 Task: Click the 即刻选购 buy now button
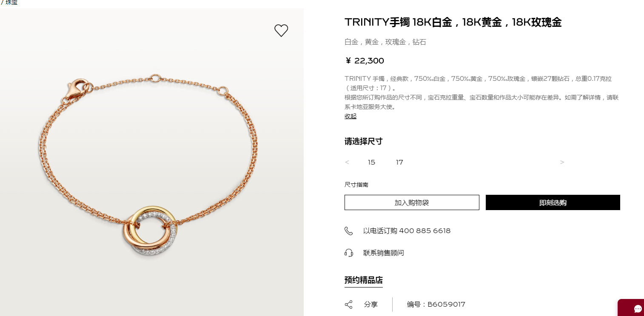pos(553,202)
